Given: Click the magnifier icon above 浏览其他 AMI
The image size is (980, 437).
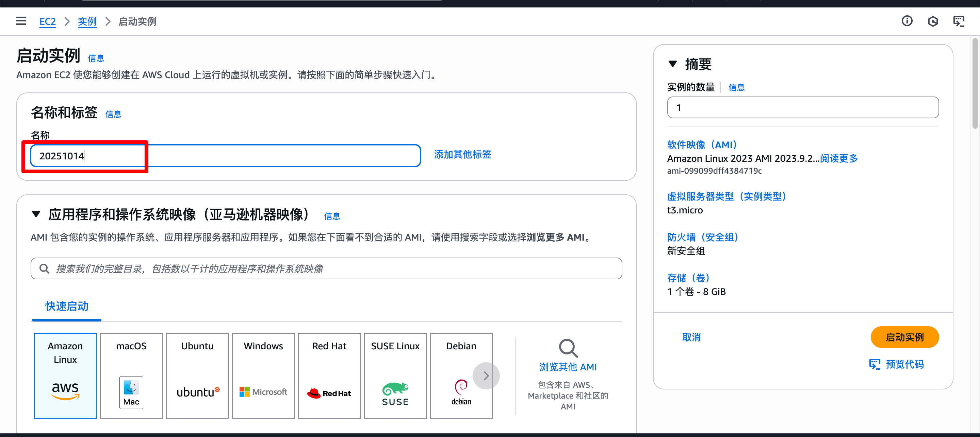Looking at the screenshot, I should [x=568, y=348].
